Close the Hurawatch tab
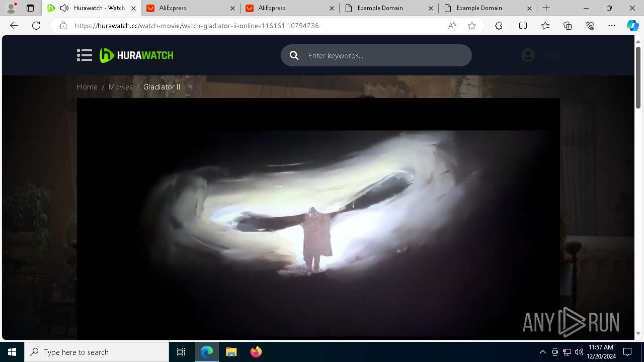The height and width of the screenshot is (362, 644). pyautogui.click(x=133, y=8)
